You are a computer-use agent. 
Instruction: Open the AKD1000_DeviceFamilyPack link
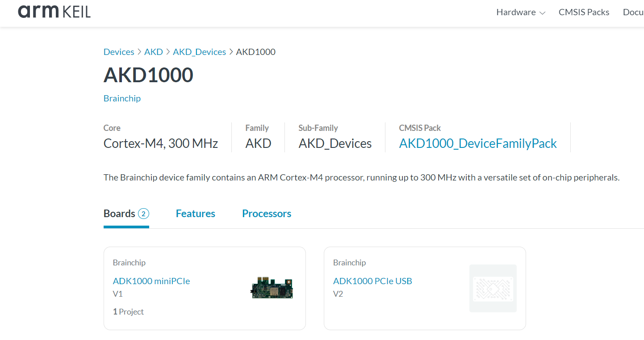478,143
